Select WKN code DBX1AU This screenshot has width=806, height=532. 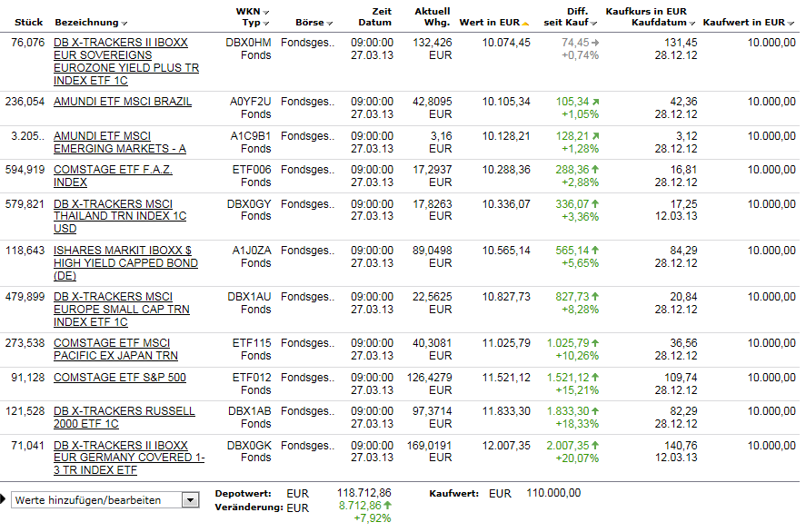click(x=249, y=296)
